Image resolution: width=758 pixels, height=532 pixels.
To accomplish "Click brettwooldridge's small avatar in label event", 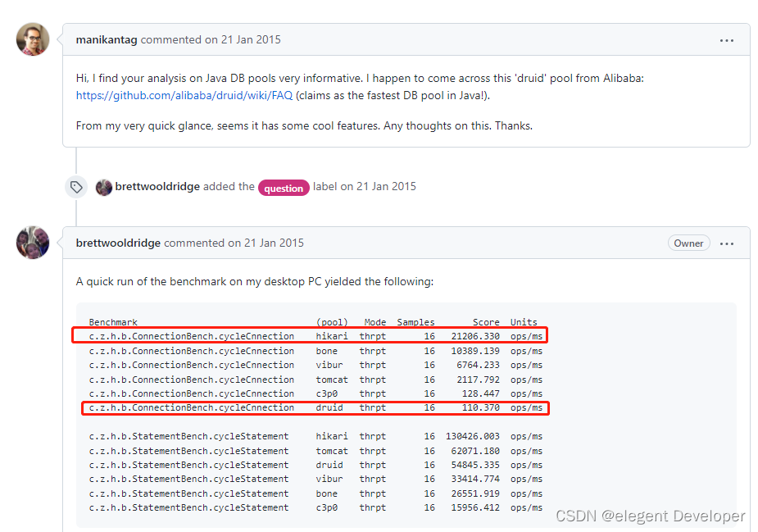I will tap(104, 187).
